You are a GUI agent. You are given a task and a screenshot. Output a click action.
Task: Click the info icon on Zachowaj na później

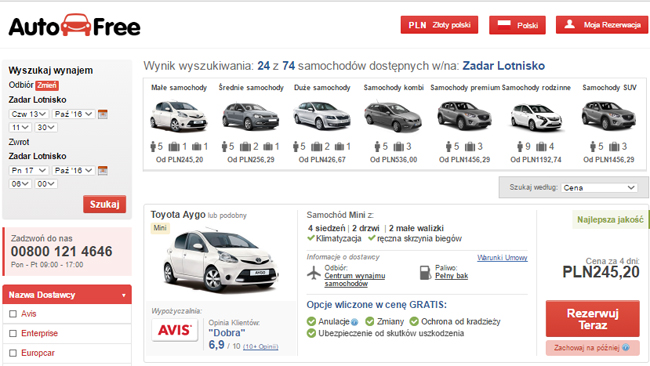626,347
